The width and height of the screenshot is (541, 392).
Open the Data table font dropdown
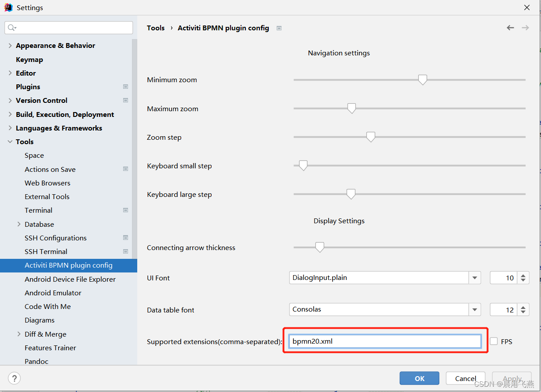(x=475, y=309)
